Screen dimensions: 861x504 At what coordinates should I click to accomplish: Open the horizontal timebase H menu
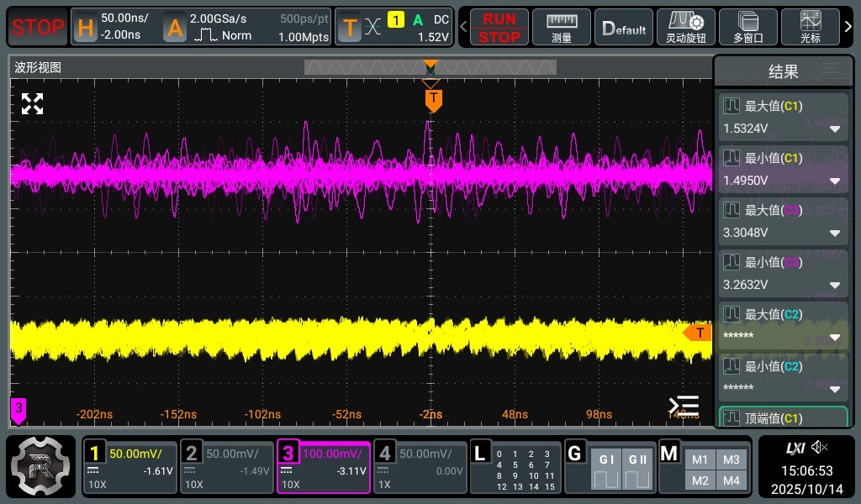[85, 28]
